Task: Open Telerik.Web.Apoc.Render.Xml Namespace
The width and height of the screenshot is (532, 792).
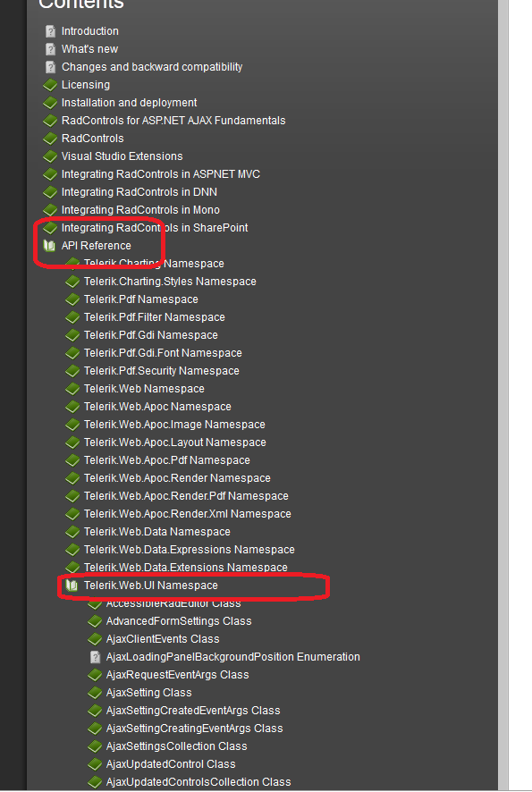Action: (188, 514)
